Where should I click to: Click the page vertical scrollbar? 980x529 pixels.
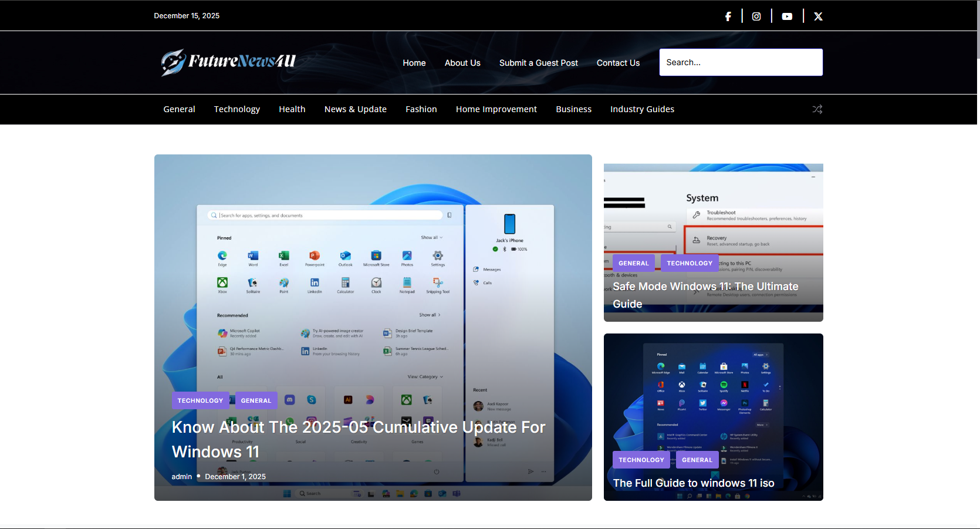click(978, 29)
